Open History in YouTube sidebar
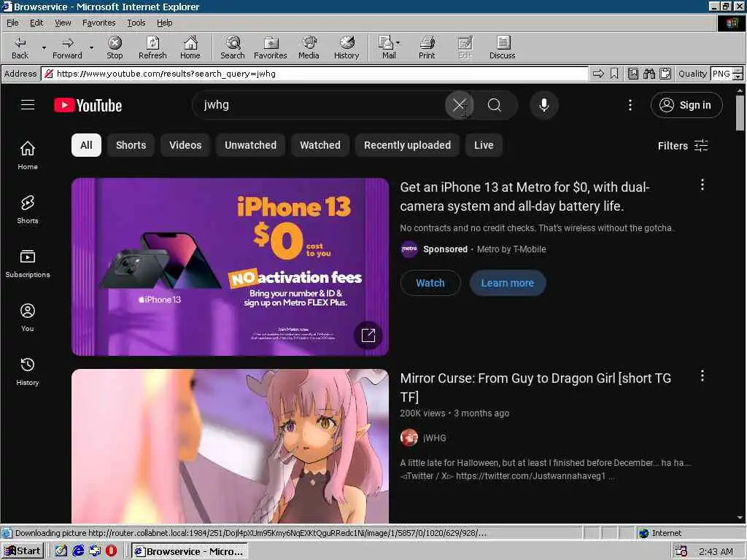This screenshot has height=560, width=747. [28, 371]
